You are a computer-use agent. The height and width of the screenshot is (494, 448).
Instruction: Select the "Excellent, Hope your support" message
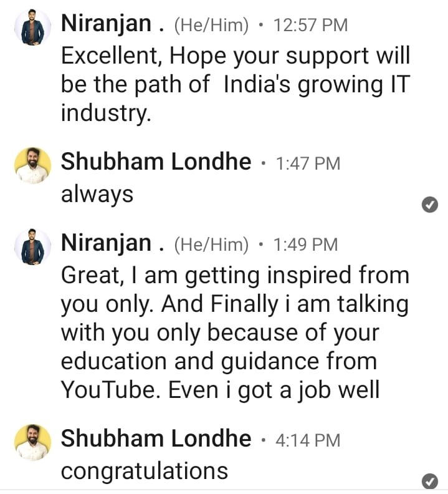(236, 85)
